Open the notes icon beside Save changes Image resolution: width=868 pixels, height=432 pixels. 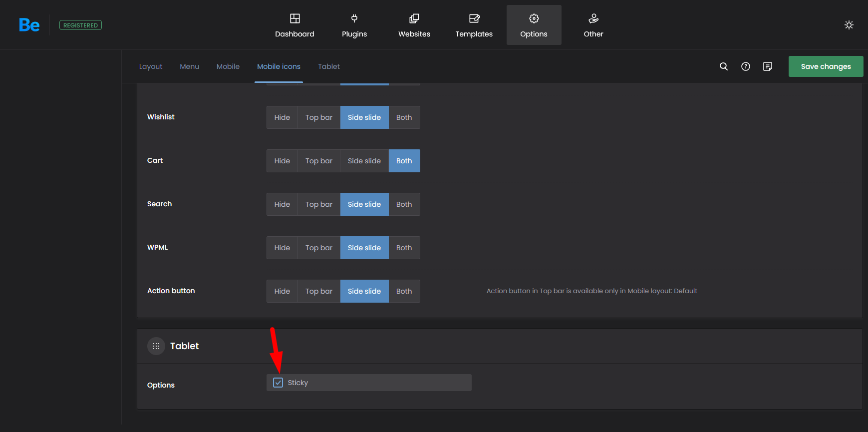(767, 66)
